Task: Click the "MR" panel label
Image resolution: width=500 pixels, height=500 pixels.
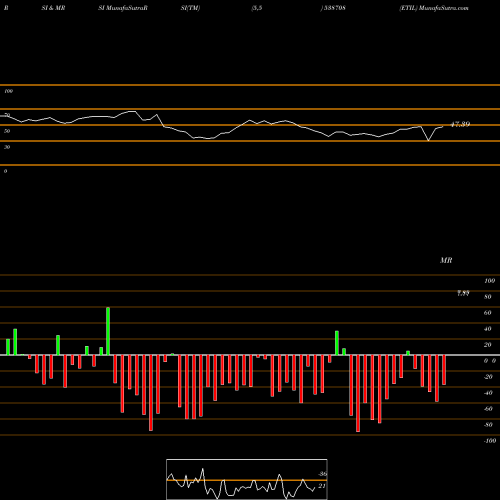Action: 446,260
